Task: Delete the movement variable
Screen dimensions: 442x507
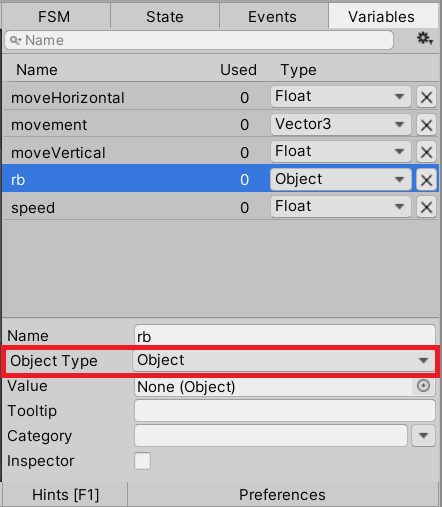Action: 426,125
